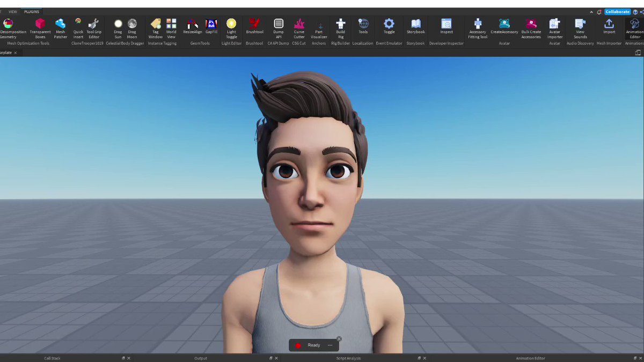This screenshot has height=362, width=644.
Task: Select the Curve Cutter tool
Action: [x=298, y=27]
